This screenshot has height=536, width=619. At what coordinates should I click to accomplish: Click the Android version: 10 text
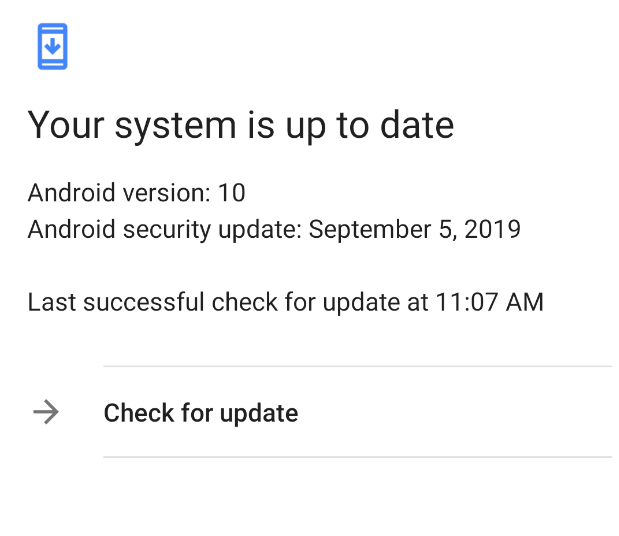point(137,193)
